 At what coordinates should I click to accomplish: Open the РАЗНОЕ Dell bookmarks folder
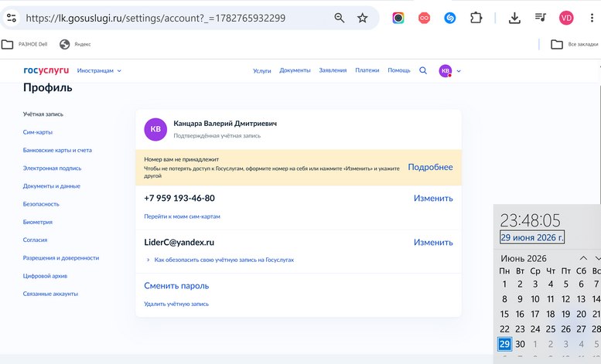[25, 45]
